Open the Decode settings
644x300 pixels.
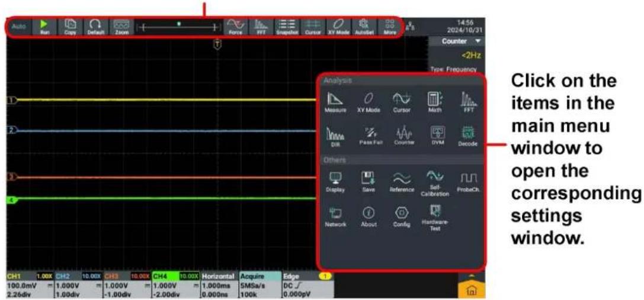pyautogui.click(x=467, y=137)
